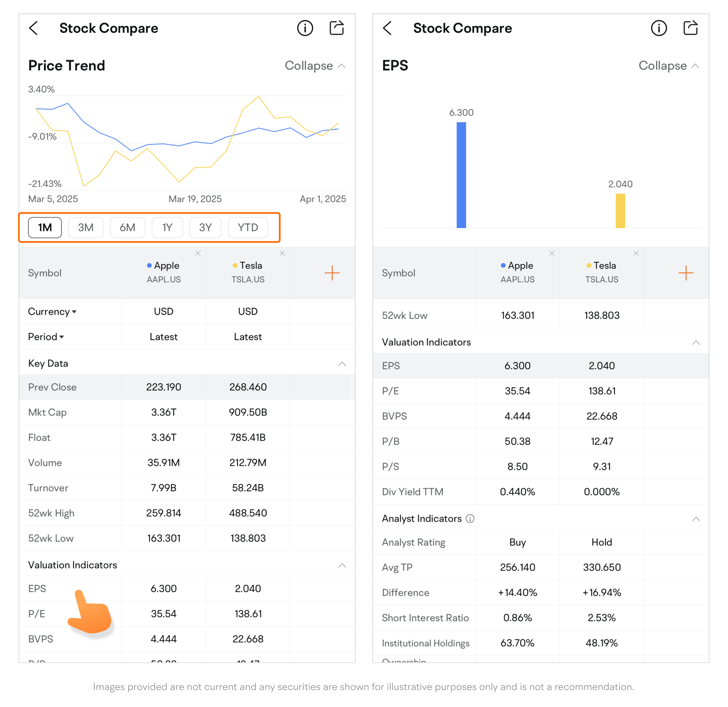
Task: Collapse the EPS chart
Action: pyautogui.click(x=669, y=66)
